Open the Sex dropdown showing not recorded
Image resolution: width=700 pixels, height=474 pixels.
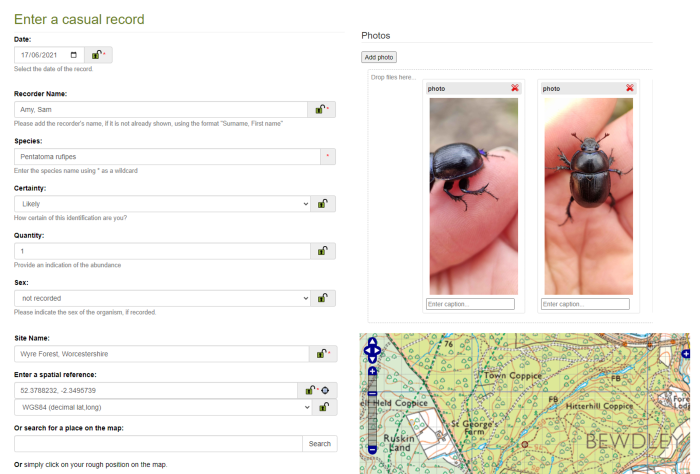pyautogui.click(x=160, y=298)
